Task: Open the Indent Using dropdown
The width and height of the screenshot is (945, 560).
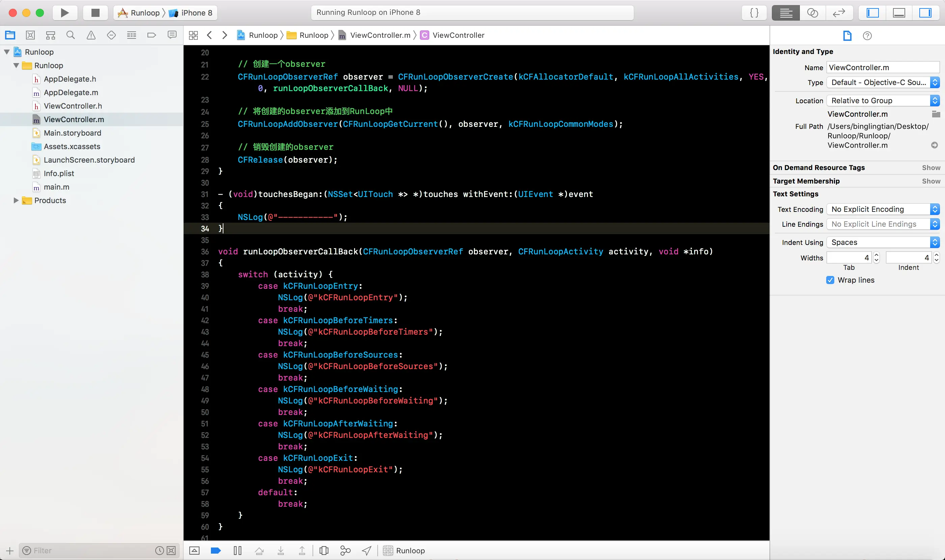Action: click(x=882, y=242)
